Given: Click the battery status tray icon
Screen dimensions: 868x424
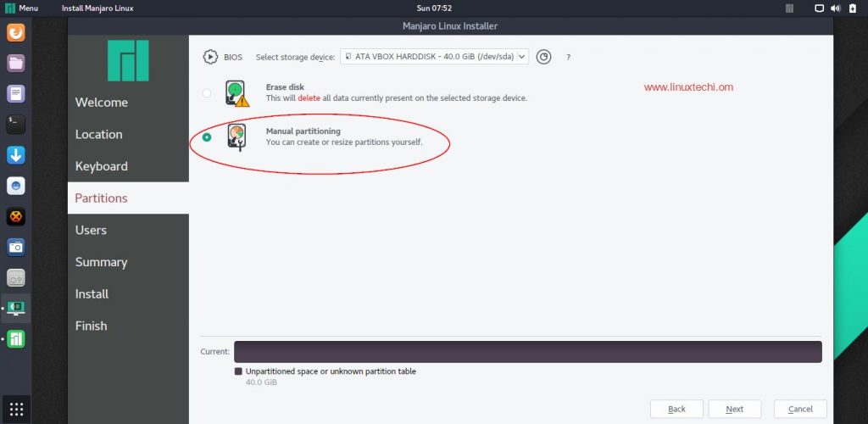Looking at the screenshot, I should 853,8.
